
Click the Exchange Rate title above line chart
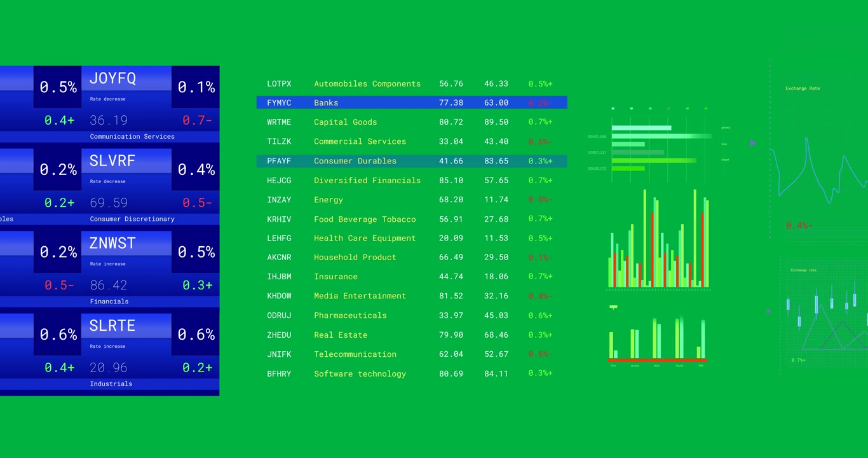point(803,88)
